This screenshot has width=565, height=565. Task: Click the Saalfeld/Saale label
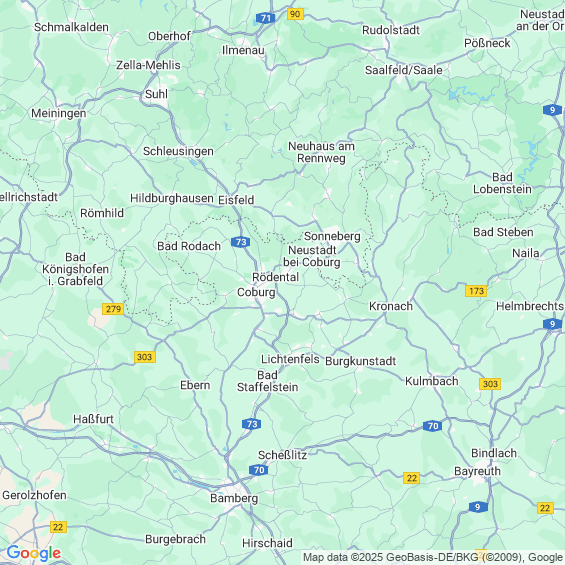(404, 70)
